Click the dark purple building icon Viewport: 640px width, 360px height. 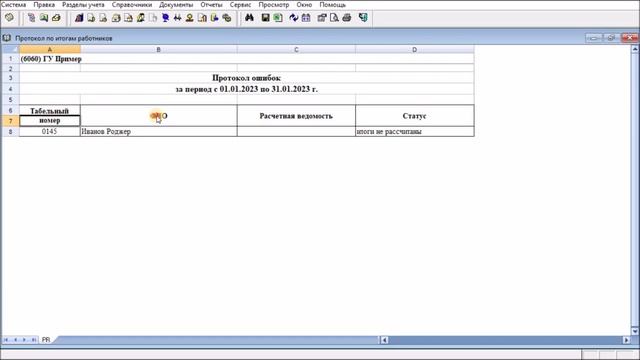[79, 18]
